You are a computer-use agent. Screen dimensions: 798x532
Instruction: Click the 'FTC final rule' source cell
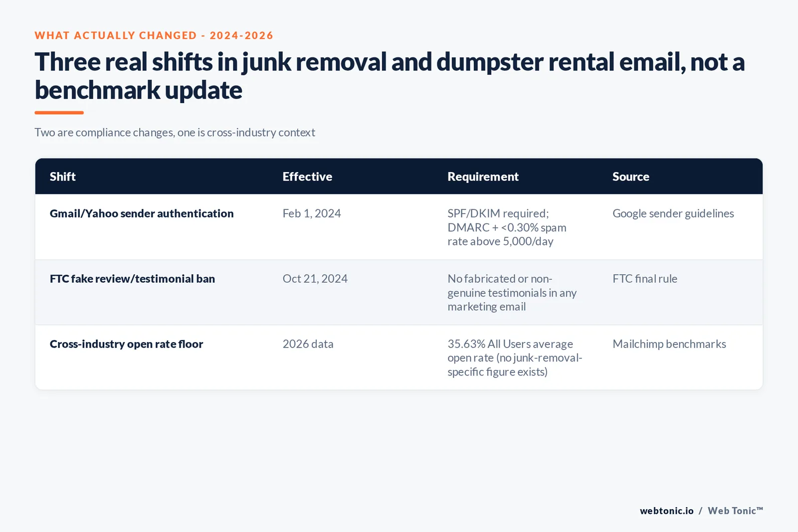(645, 279)
